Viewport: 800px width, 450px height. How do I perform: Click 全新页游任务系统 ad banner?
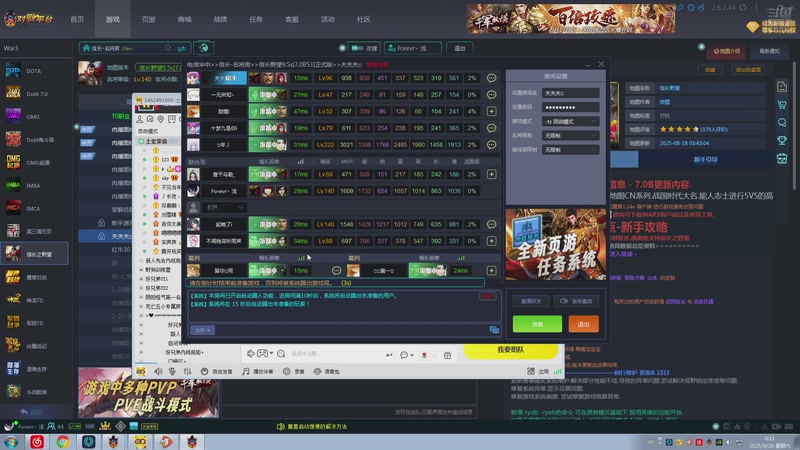(556, 244)
